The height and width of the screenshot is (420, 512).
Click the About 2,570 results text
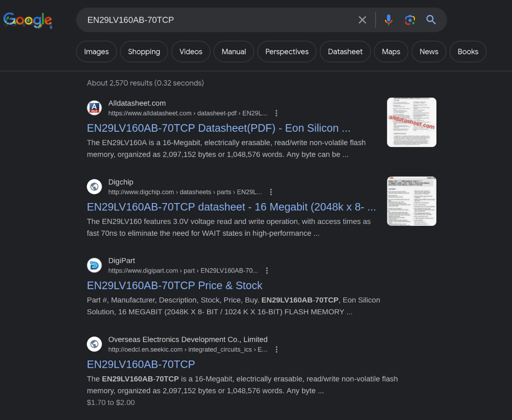[x=145, y=83]
